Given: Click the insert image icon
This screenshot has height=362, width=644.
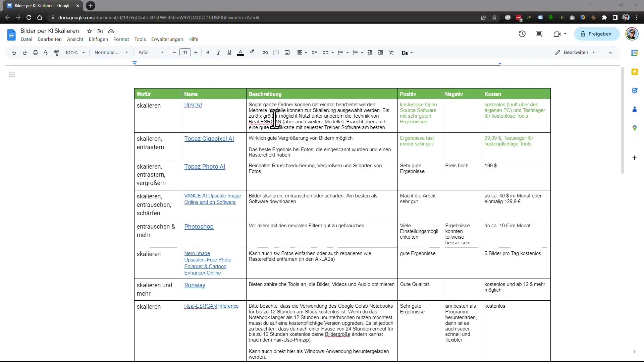Looking at the screenshot, I should point(287,53).
